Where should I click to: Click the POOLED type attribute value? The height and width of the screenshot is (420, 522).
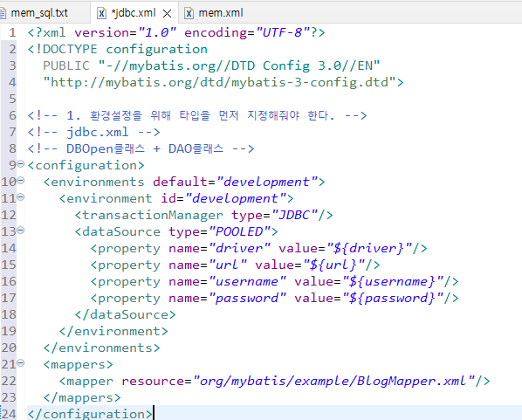coord(240,231)
